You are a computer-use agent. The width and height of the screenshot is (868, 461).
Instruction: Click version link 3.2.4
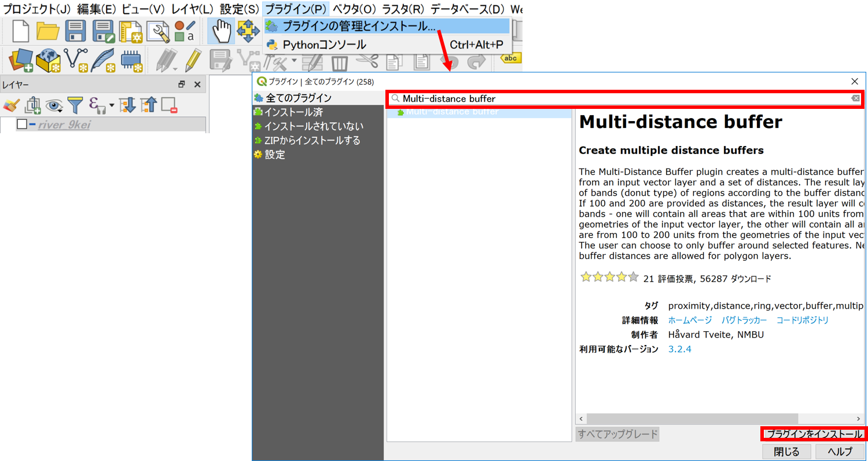tap(679, 349)
